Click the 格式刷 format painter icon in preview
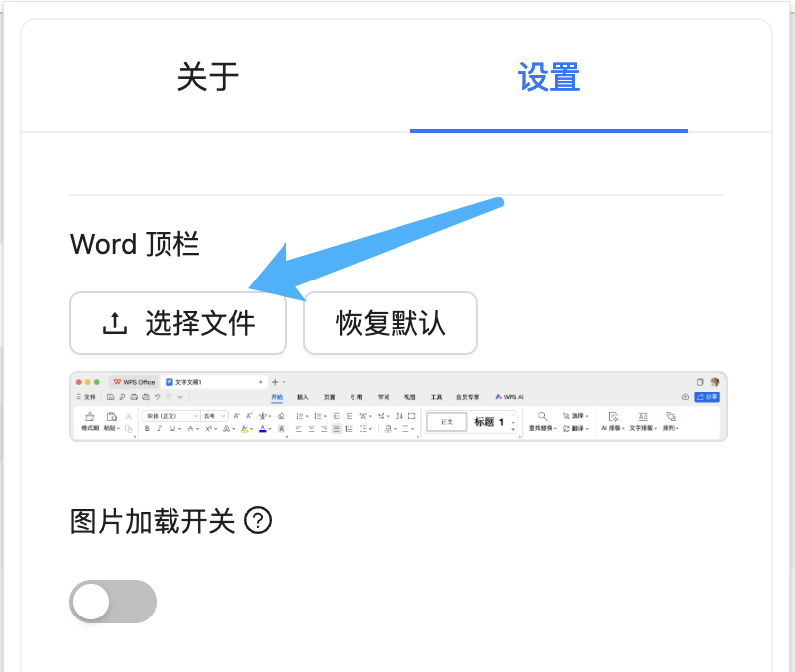 pyautogui.click(x=90, y=417)
